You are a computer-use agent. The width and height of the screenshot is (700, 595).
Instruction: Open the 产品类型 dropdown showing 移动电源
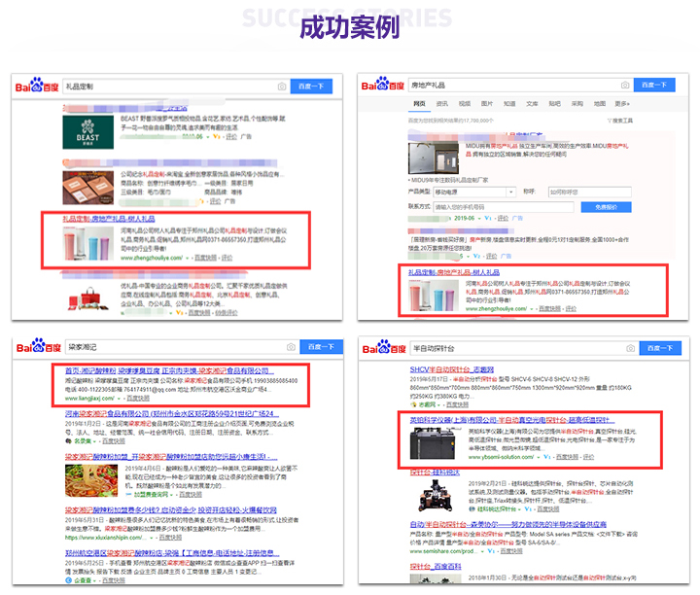click(x=472, y=192)
